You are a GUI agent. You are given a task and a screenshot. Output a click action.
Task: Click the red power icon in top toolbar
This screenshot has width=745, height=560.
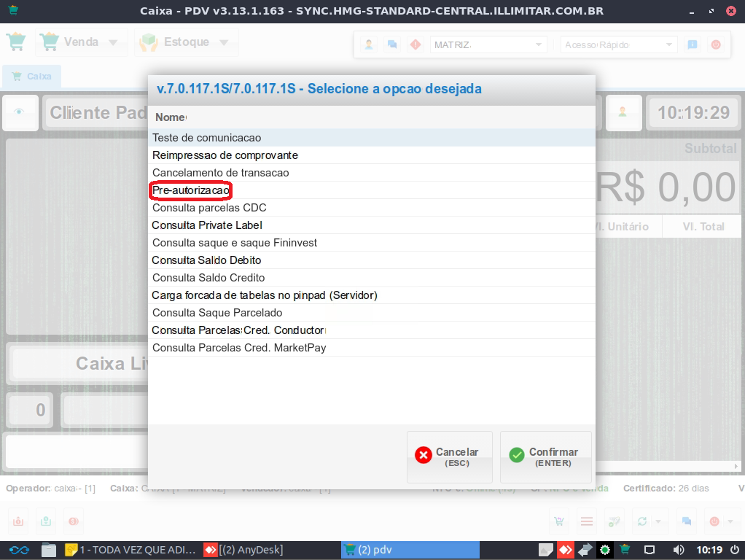coord(716,45)
